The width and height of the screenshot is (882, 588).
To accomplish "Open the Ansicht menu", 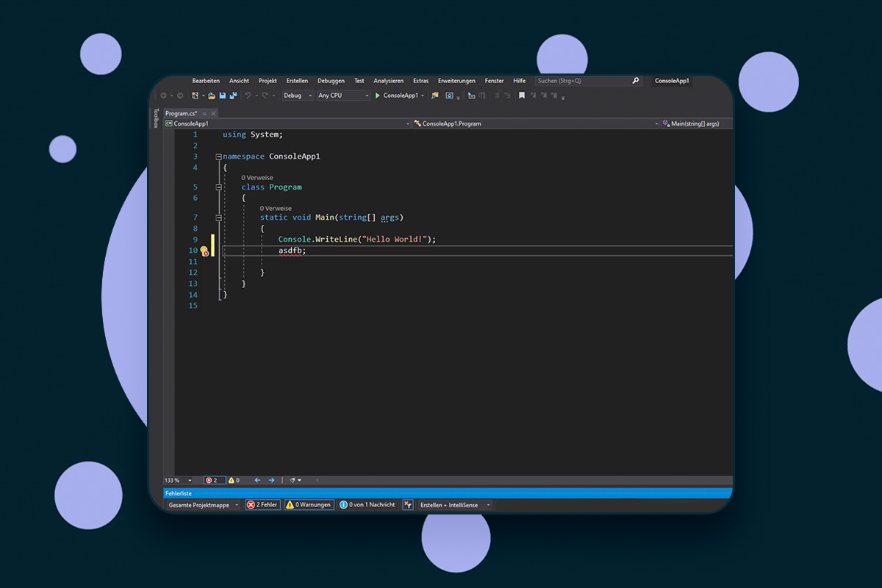I will 239,81.
